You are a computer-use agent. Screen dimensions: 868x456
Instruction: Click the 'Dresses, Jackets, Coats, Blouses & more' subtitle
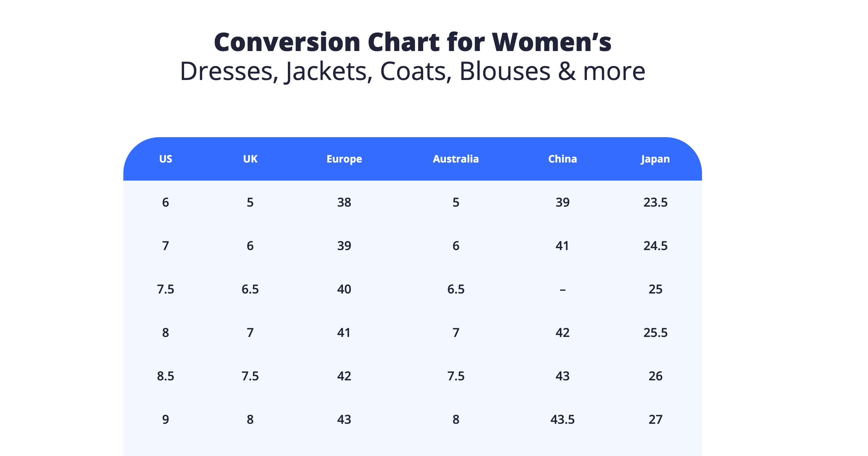coord(413,71)
